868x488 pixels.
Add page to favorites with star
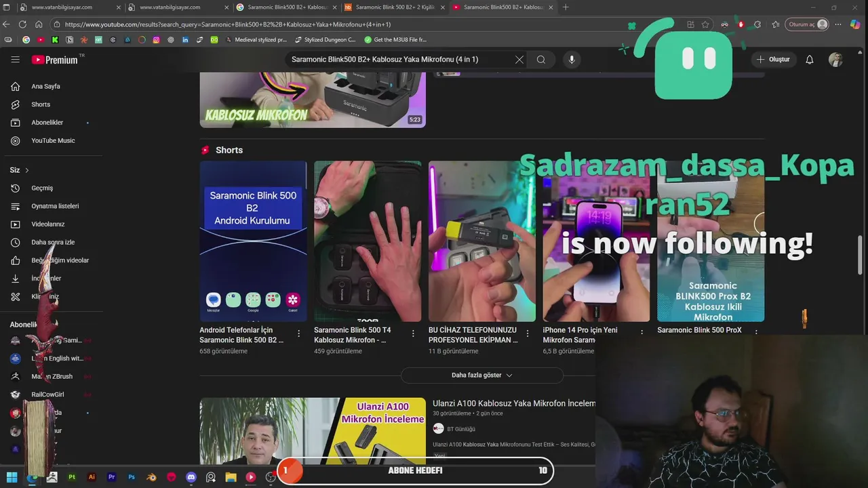(x=705, y=24)
